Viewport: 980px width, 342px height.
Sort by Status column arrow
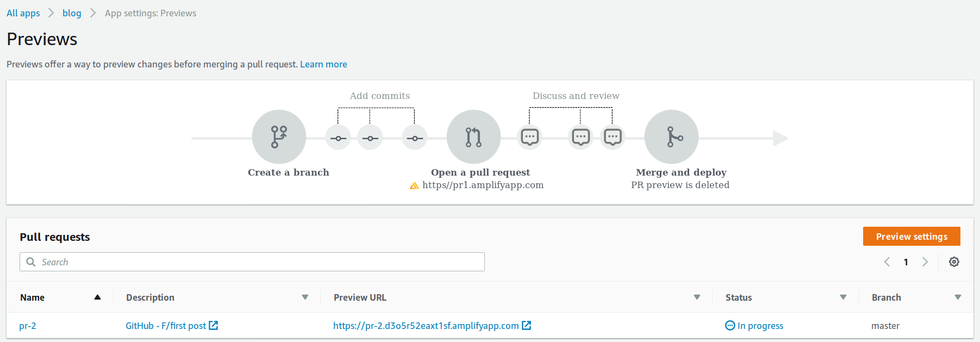(x=843, y=297)
